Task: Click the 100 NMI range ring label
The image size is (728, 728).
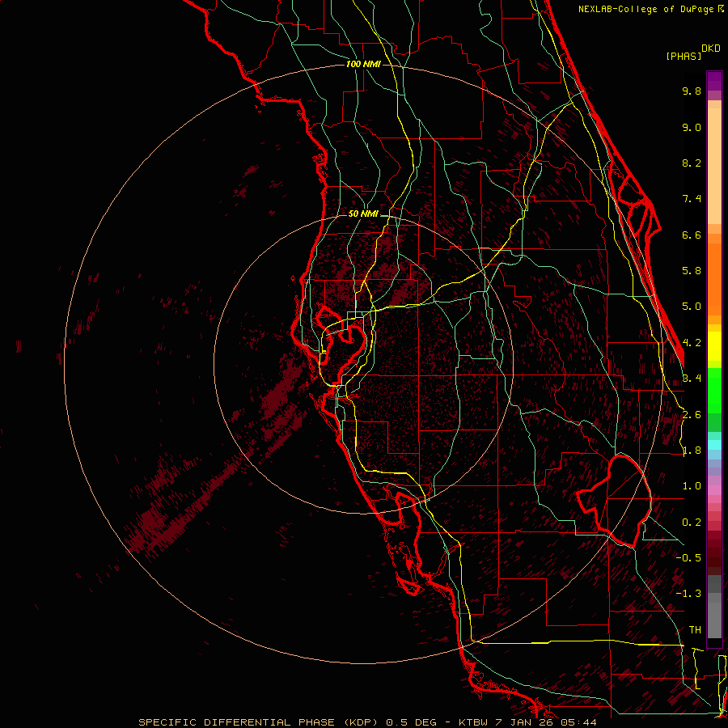Action: pos(363,64)
